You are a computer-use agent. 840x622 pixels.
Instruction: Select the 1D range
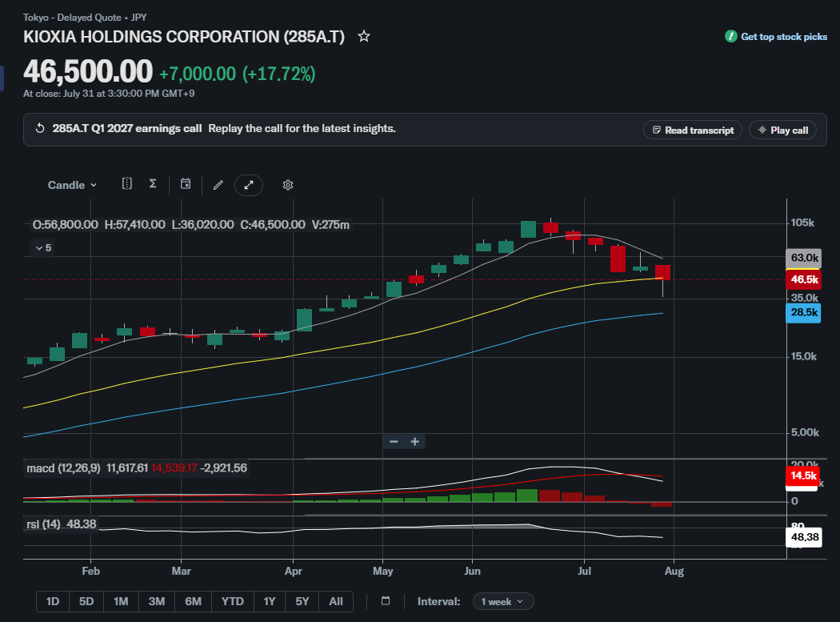click(53, 602)
